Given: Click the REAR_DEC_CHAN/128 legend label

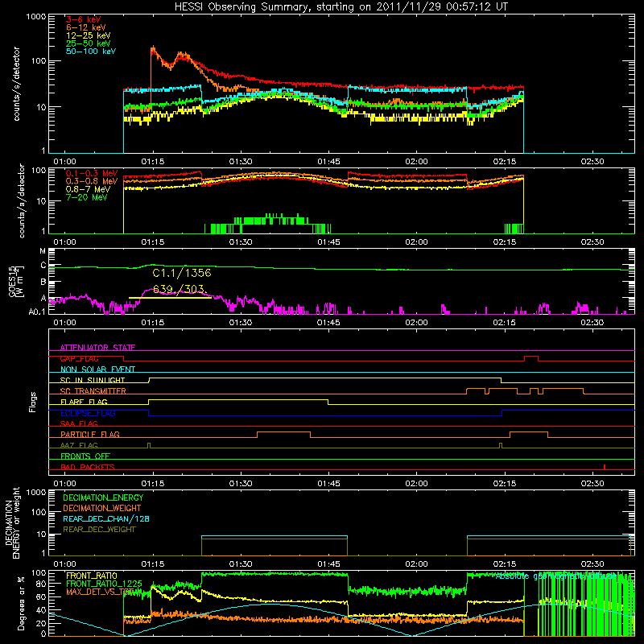Looking at the screenshot, I should pyautogui.click(x=106, y=518).
